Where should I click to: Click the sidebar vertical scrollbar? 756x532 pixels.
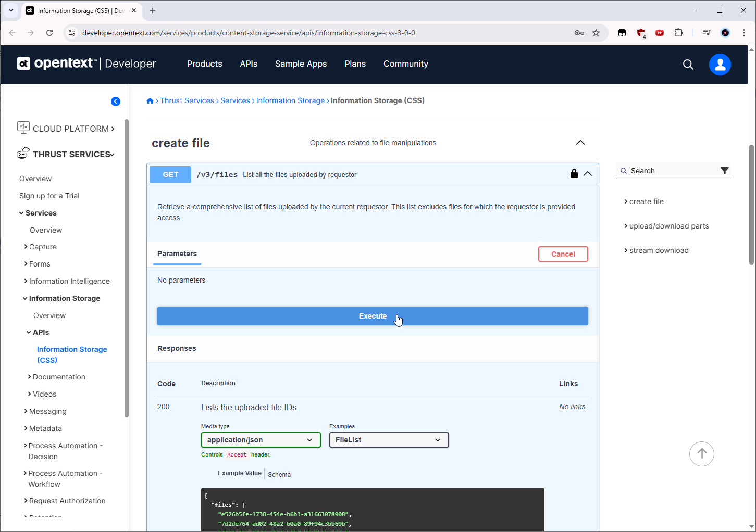[127, 268]
